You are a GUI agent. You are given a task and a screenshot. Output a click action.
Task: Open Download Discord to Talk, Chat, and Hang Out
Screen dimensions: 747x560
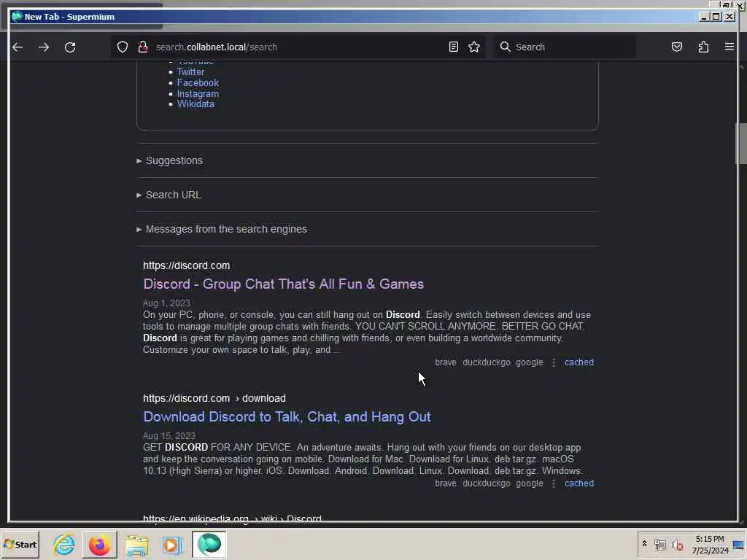click(x=287, y=416)
